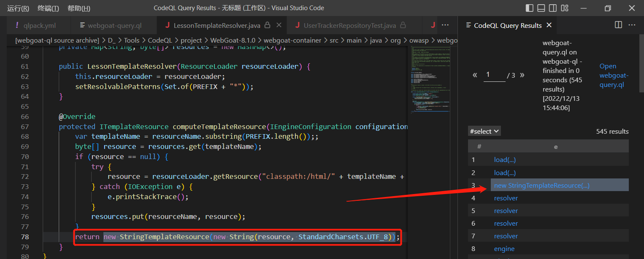Image resolution: width=644 pixels, height=259 pixels.
Task: Close the CodeQL Query Results tab
Action: [x=549, y=25]
